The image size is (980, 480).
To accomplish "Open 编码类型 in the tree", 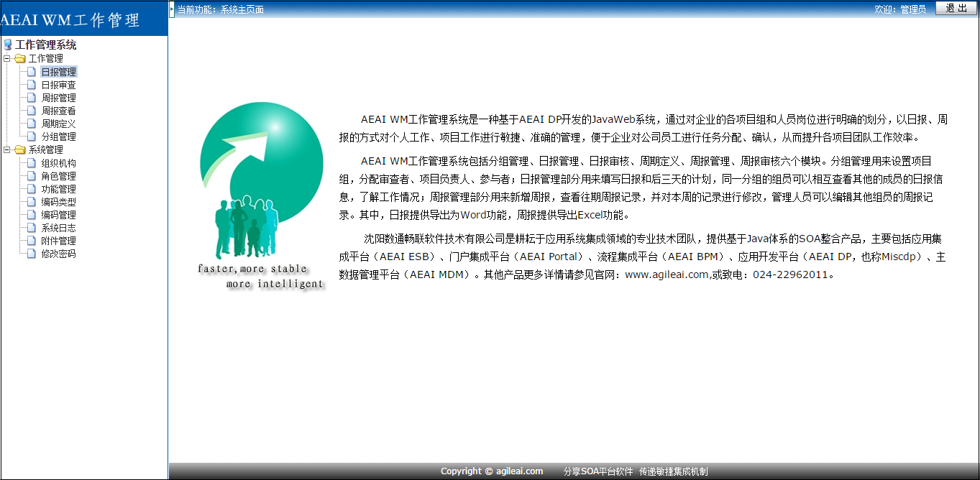I will click(58, 202).
